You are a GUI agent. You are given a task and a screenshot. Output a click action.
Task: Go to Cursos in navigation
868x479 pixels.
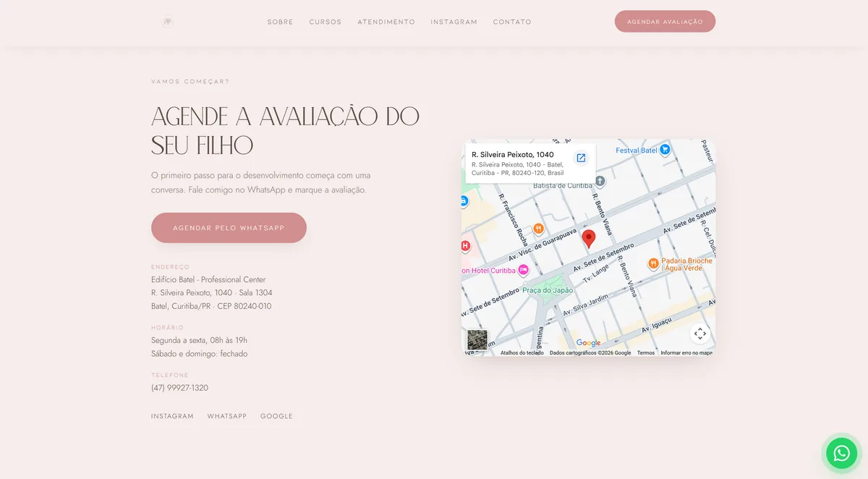coord(325,22)
